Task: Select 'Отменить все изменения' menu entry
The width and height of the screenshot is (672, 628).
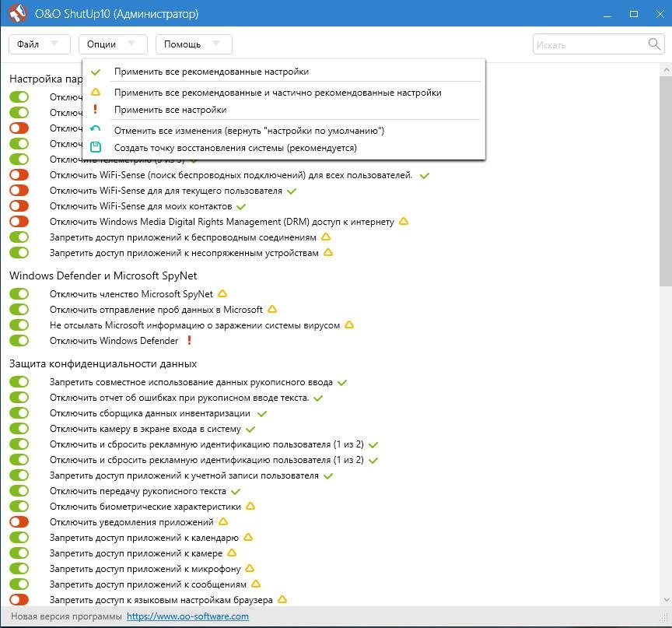Action: click(284, 130)
